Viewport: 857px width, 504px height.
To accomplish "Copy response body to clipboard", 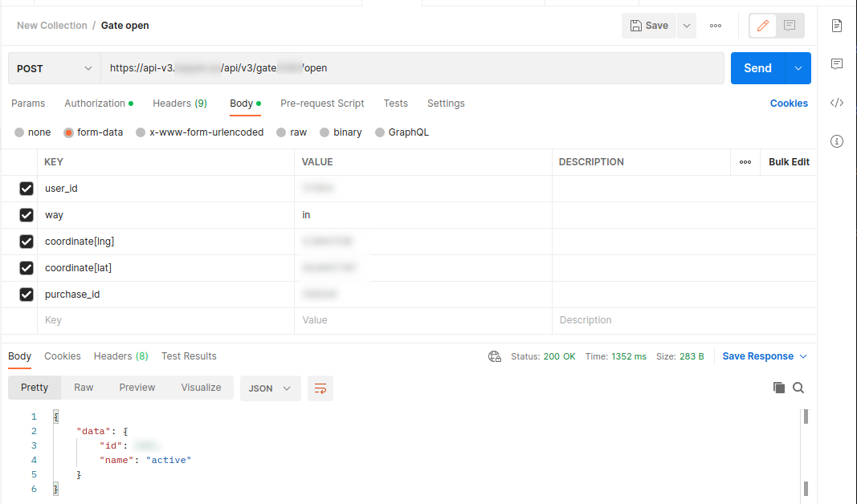I will 778,388.
